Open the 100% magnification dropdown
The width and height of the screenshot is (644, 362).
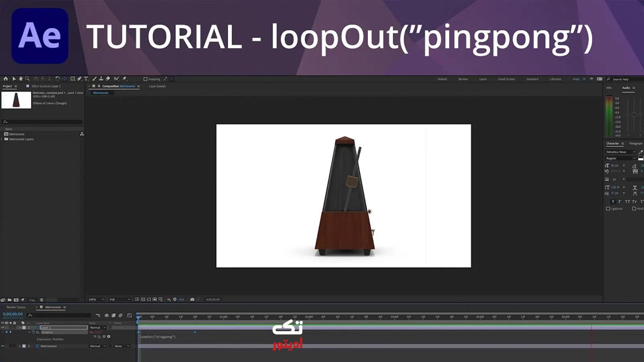[96, 299]
